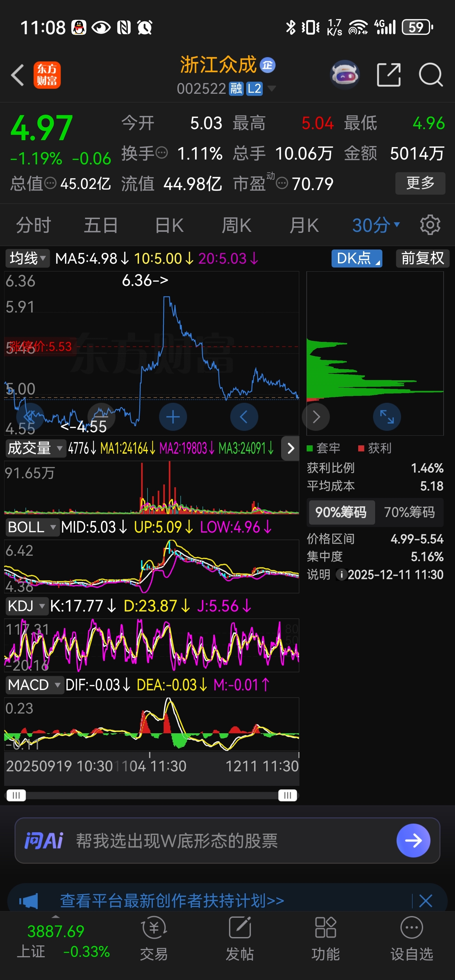Switch to 月K tab
The width and height of the screenshot is (455, 980).
click(x=304, y=225)
